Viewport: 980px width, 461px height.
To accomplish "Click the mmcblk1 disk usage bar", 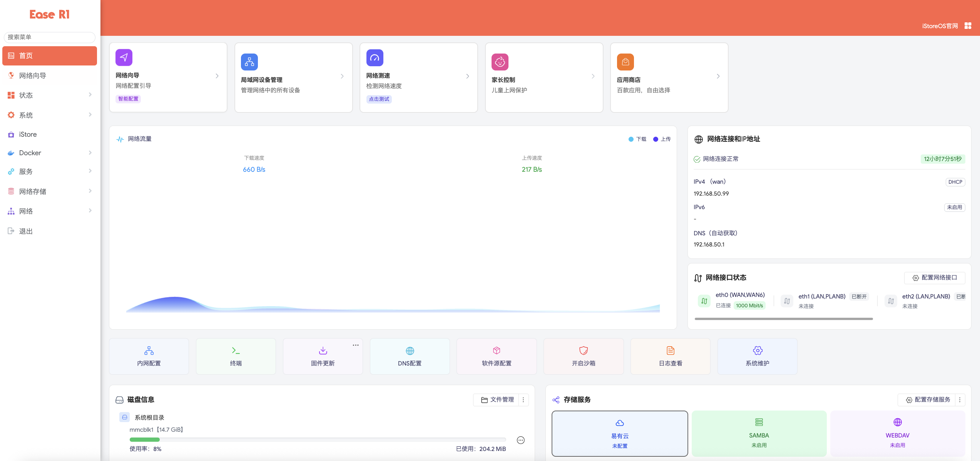I will [x=318, y=439].
